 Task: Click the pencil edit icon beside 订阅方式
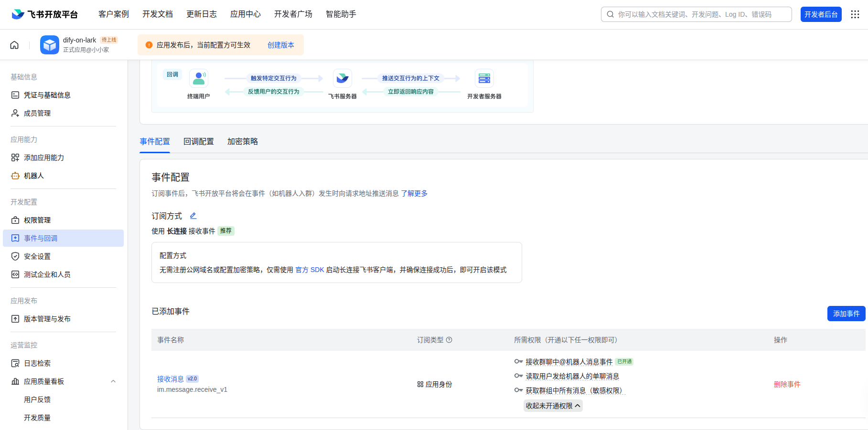coord(193,216)
